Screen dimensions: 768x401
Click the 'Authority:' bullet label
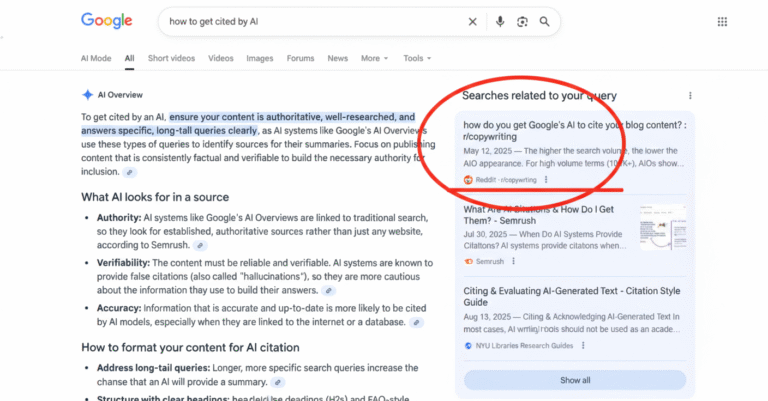(x=119, y=218)
